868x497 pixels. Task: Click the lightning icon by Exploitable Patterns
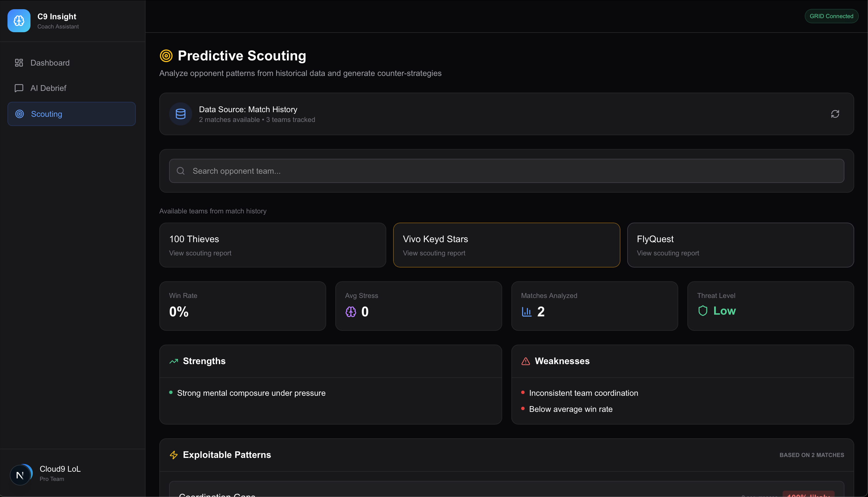coord(174,455)
